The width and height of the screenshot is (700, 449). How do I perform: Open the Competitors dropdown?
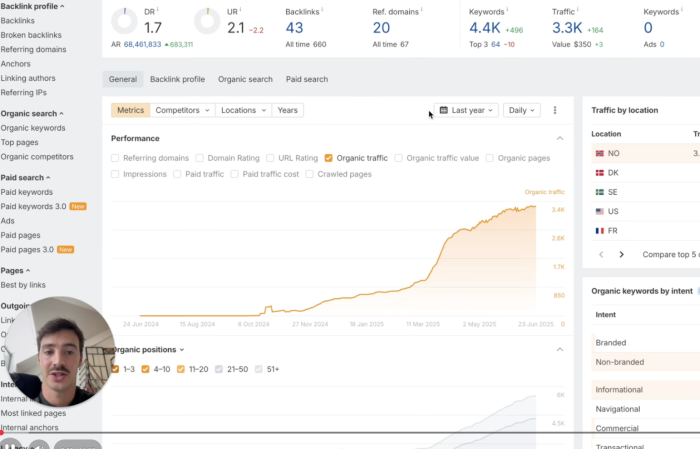tap(182, 110)
